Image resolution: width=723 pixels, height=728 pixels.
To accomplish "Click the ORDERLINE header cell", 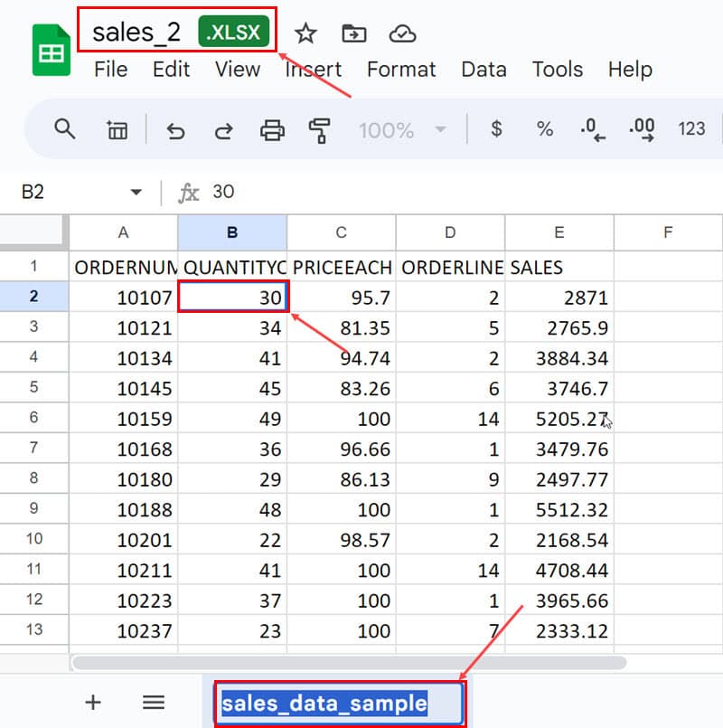I will click(450, 267).
